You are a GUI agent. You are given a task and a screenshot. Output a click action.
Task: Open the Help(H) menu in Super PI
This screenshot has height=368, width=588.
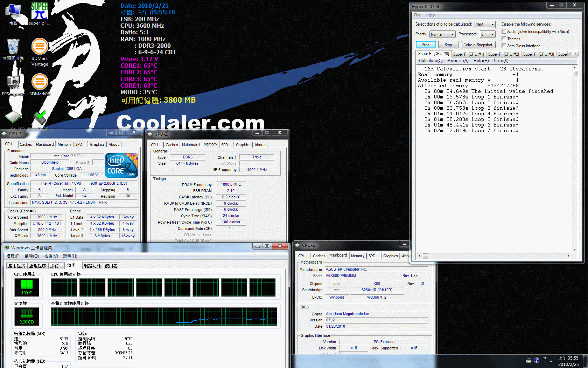point(481,61)
